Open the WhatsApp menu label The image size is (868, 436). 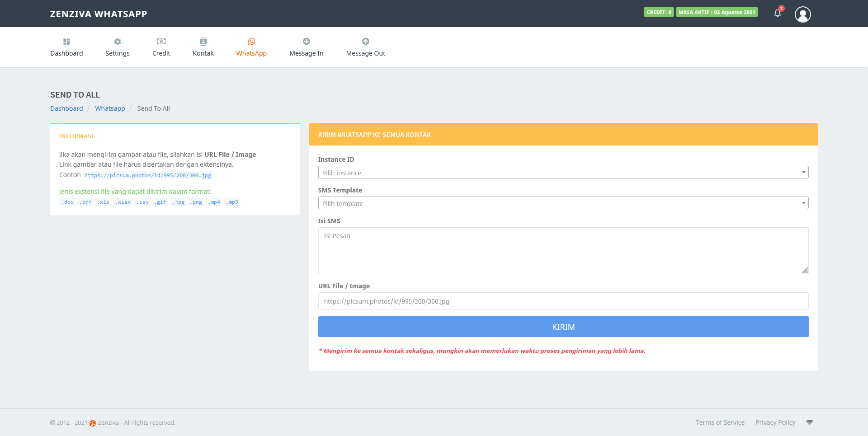point(251,53)
